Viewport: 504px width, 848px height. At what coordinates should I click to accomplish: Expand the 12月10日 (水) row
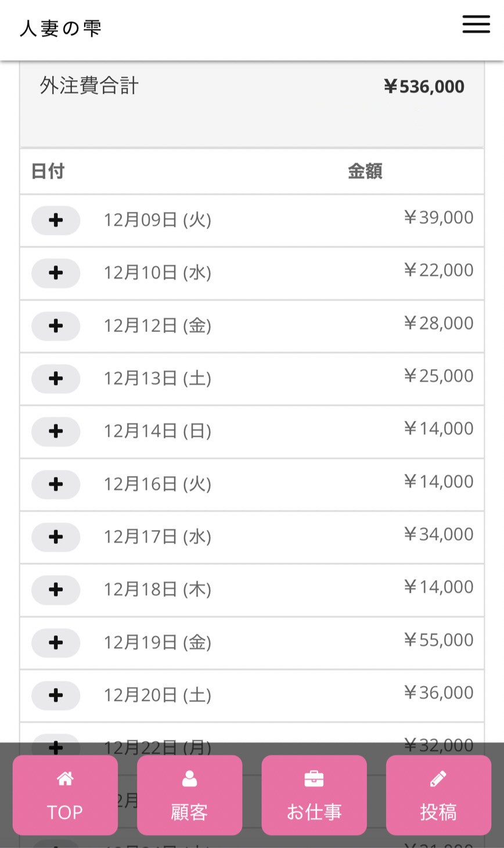click(x=56, y=273)
